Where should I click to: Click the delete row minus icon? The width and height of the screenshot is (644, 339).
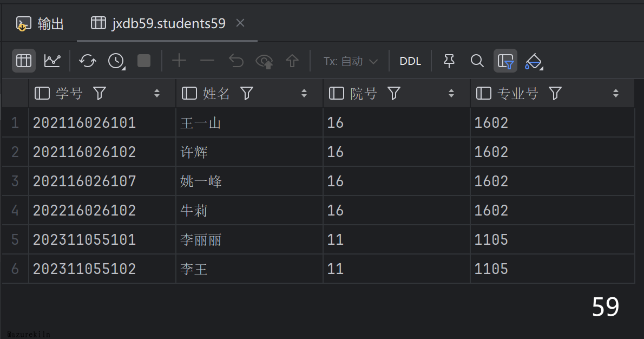pyautogui.click(x=207, y=61)
